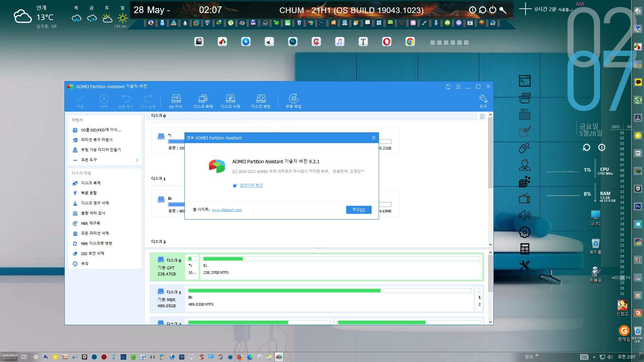Open Opera browser in top dock

coord(387,42)
